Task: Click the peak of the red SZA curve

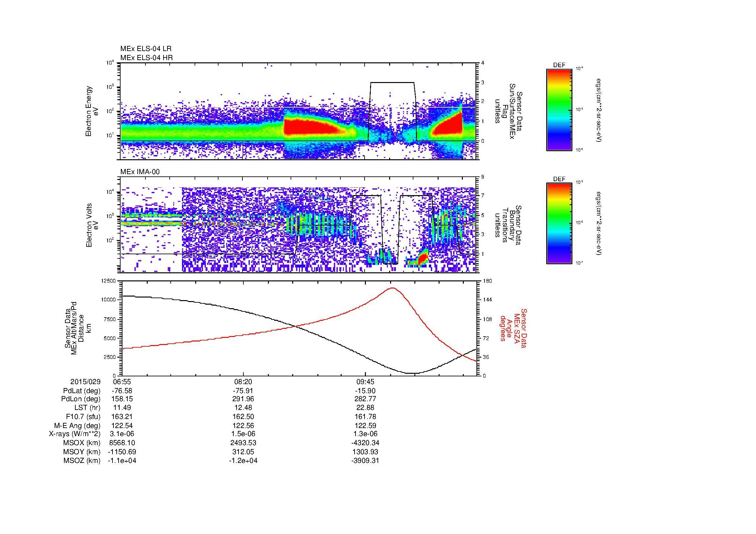Action: click(x=393, y=288)
